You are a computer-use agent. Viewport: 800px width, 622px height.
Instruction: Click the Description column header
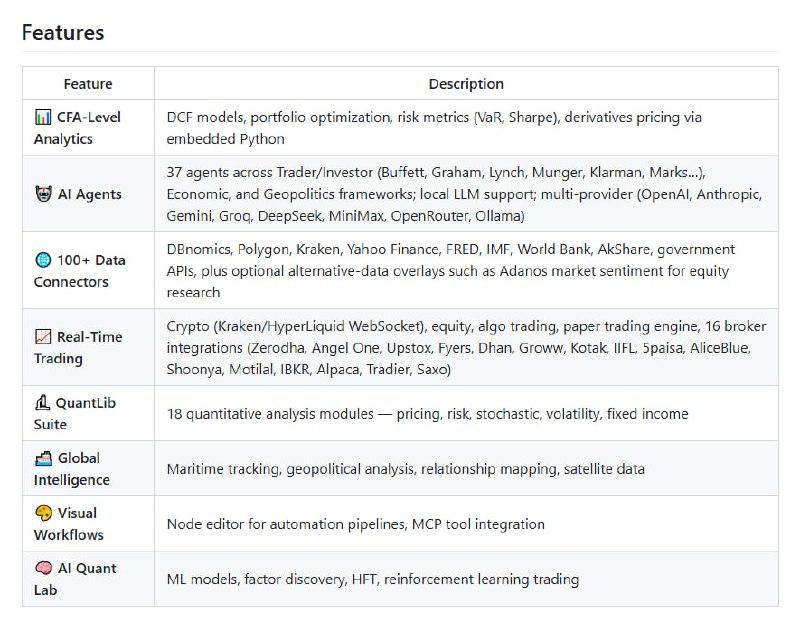click(x=466, y=84)
